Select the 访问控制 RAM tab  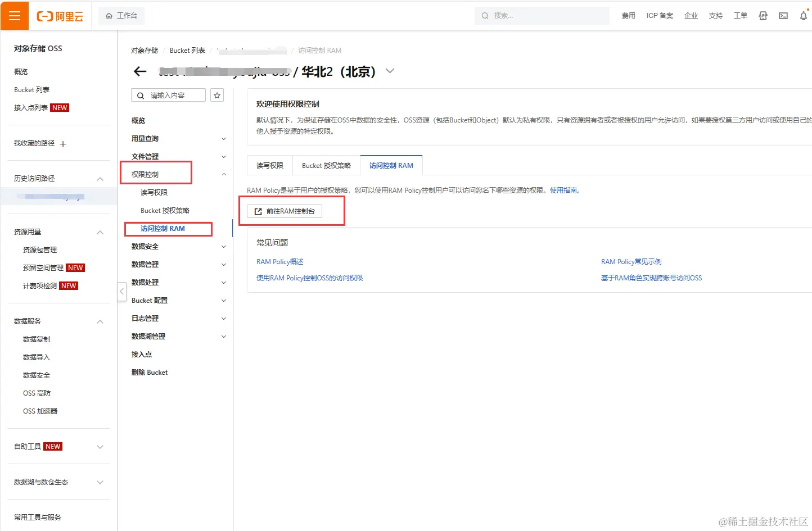(391, 166)
